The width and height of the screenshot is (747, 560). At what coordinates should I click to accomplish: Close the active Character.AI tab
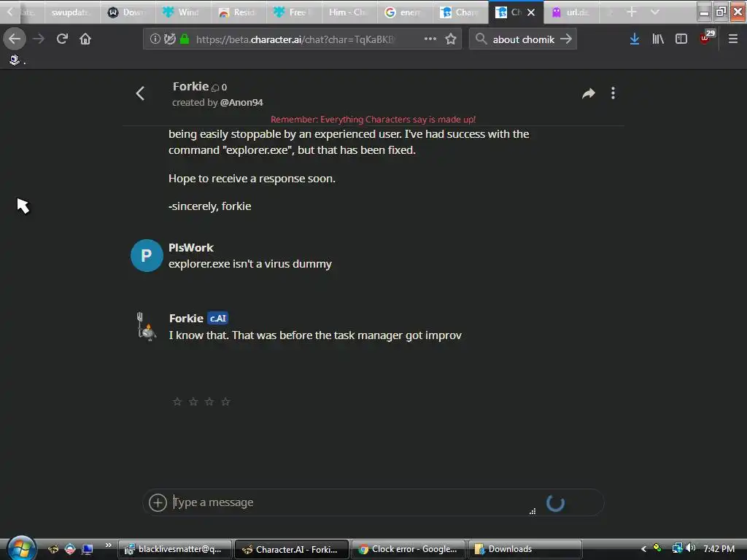tap(531, 12)
